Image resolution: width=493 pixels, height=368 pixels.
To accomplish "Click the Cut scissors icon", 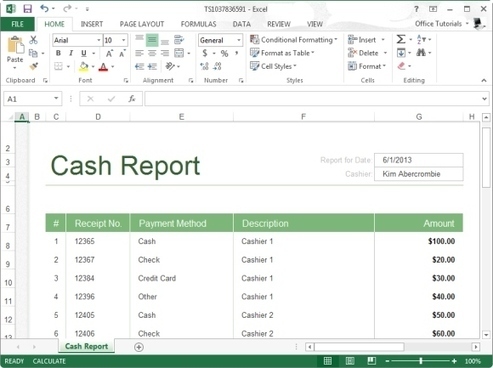I will click(x=33, y=40).
